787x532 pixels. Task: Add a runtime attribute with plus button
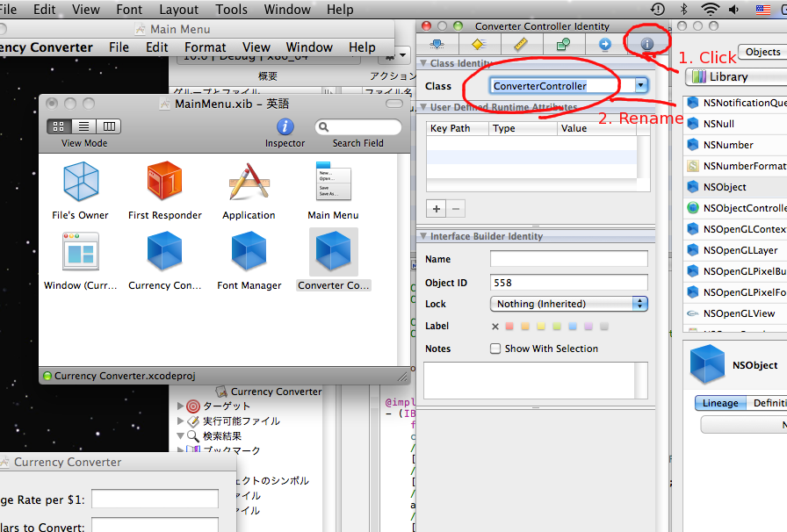coord(437,209)
